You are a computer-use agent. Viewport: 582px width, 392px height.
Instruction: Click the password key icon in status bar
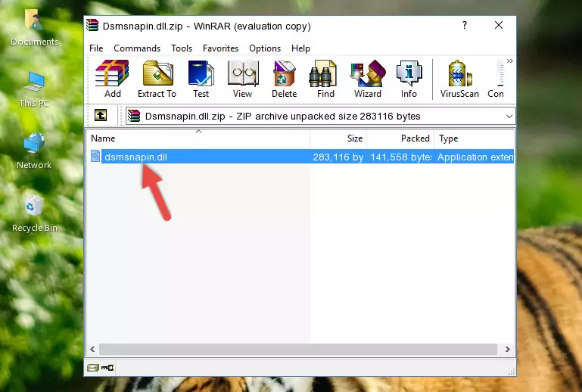[x=107, y=368]
